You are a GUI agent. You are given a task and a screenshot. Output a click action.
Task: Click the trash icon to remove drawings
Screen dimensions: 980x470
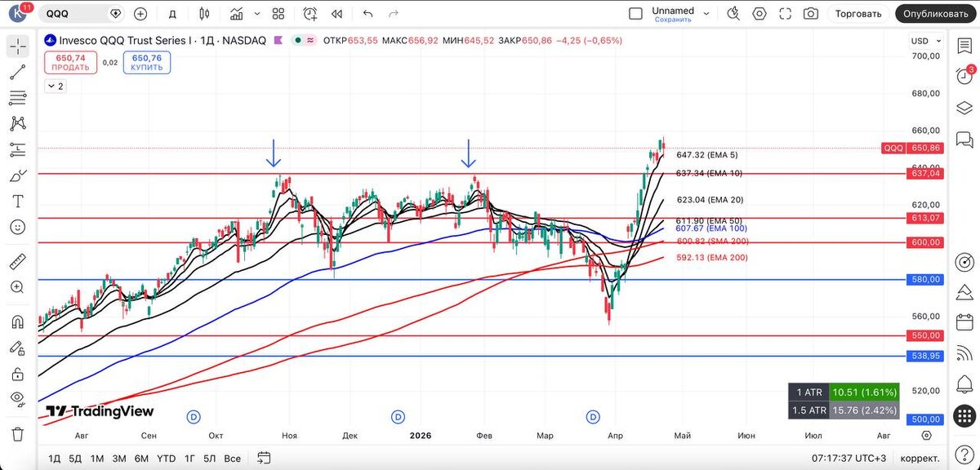tap(17, 434)
